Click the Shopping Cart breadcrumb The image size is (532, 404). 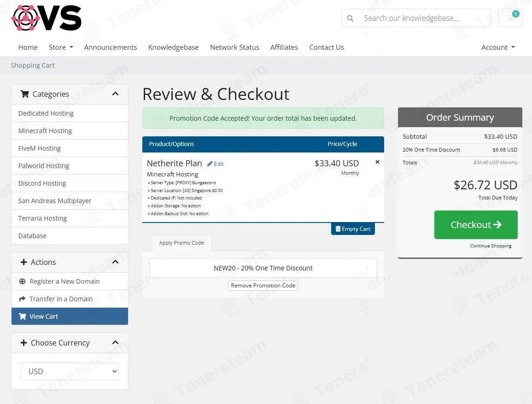[x=33, y=65]
